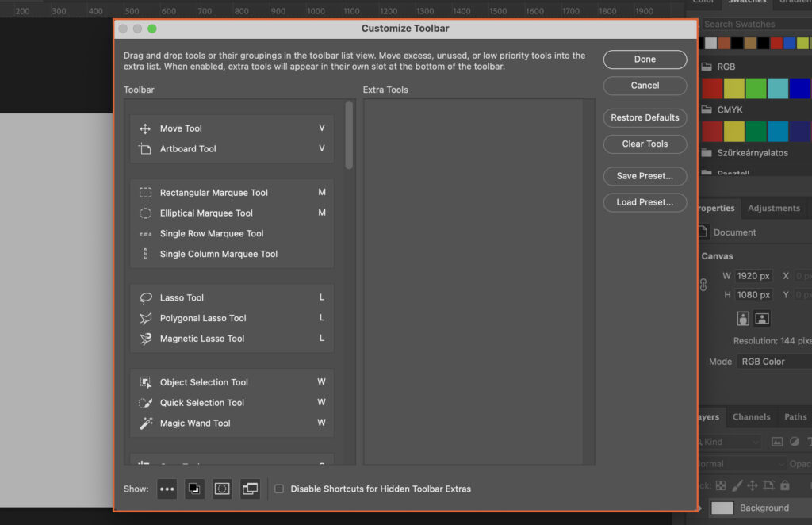Click the Quick Selection Tool icon
The width and height of the screenshot is (812, 525).
coord(146,402)
